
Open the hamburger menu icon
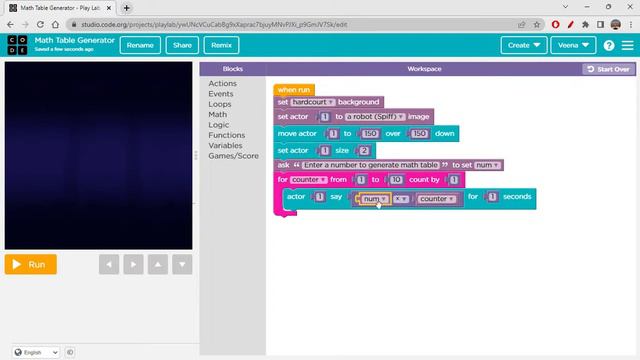[627, 45]
